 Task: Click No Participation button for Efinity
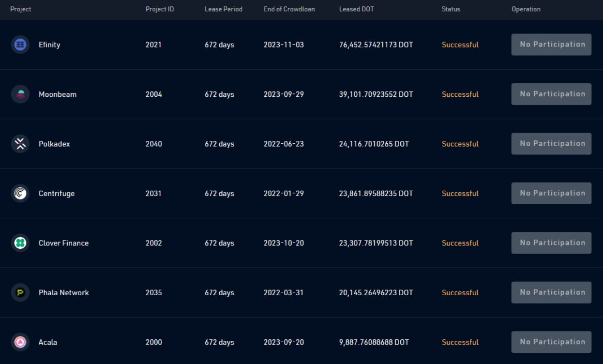coord(551,44)
